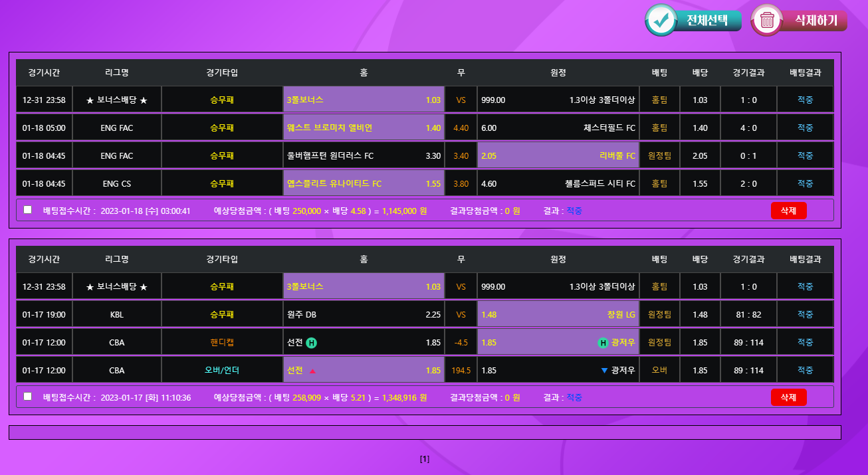Screen dimensions: 868x475
Task: Go to page [1] in pagination
Action: pos(425,459)
